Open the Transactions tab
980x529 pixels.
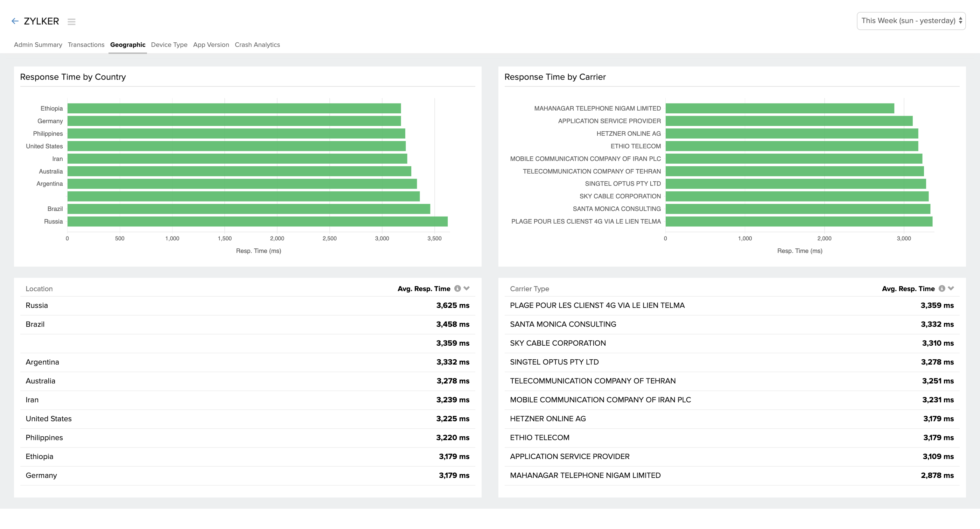point(86,44)
